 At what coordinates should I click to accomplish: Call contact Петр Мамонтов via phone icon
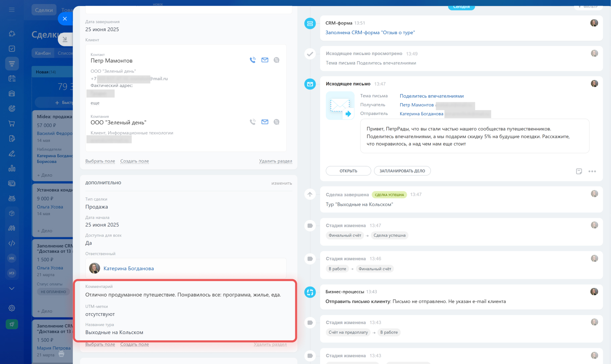[x=253, y=60]
